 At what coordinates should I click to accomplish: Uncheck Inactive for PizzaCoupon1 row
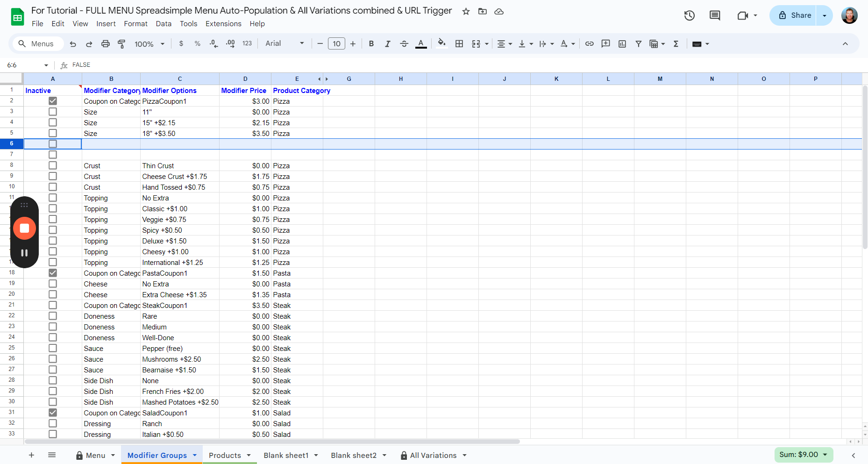(x=53, y=101)
